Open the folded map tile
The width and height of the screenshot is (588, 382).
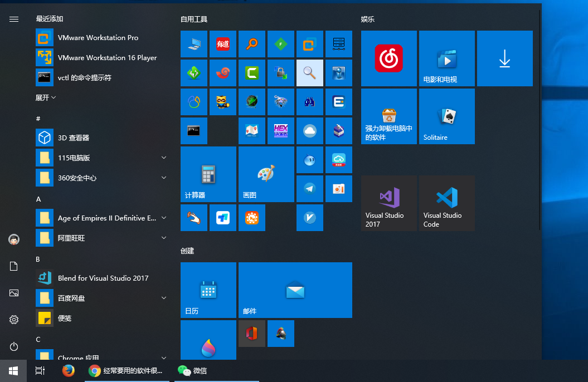pos(251,131)
